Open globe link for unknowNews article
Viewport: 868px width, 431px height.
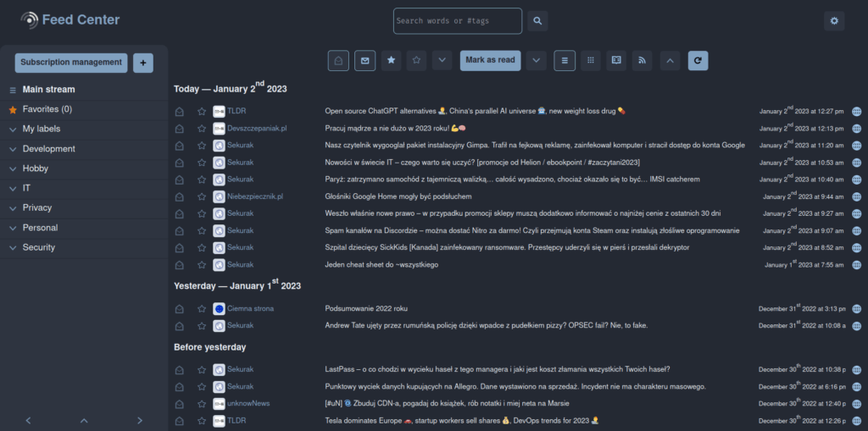(856, 403)
